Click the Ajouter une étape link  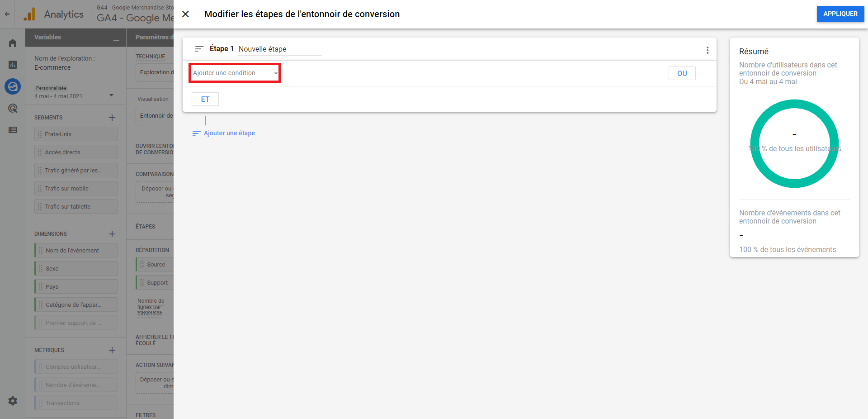coord(229,133)
